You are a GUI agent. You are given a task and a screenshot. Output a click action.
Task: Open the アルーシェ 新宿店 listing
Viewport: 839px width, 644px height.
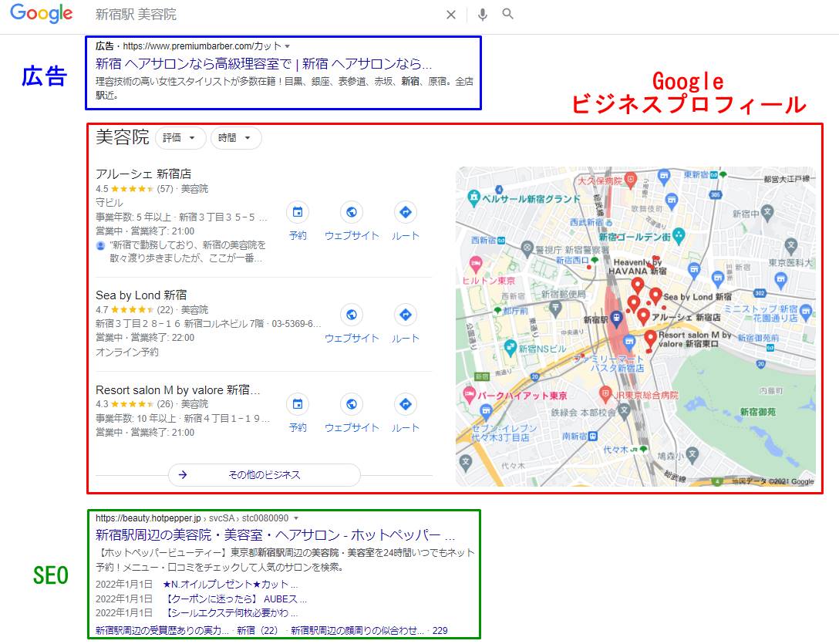143,174
